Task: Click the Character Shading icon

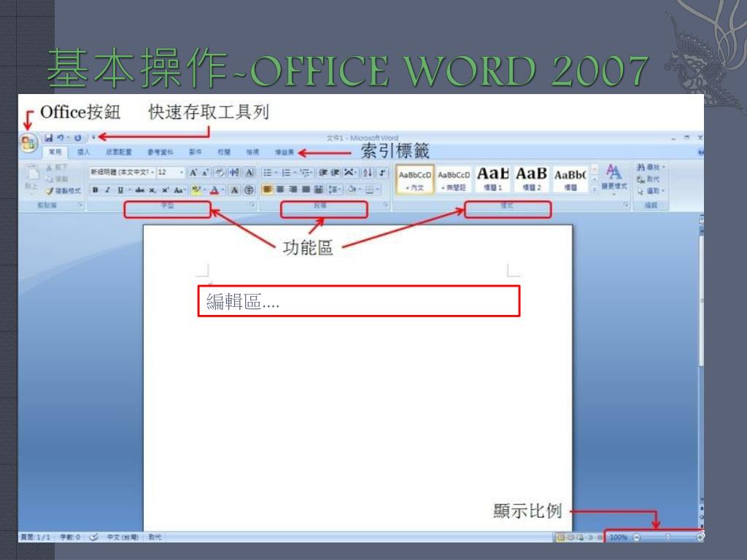Action: (x=234, y=190)
